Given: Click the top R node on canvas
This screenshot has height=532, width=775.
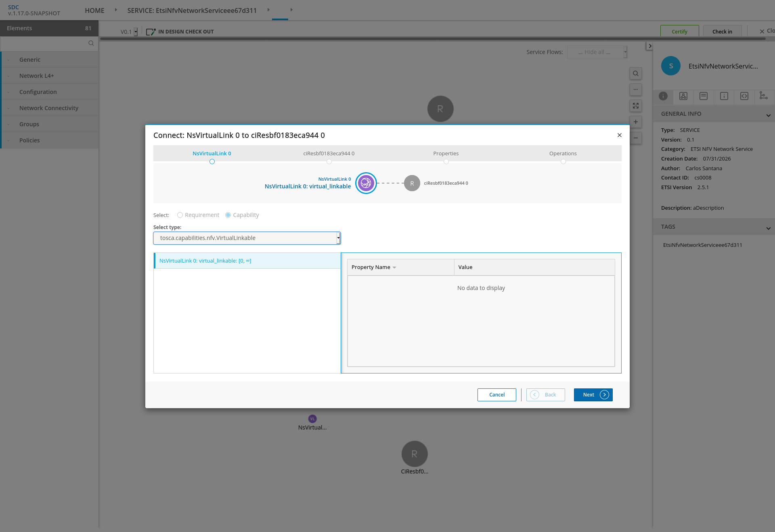Looking at the screenshot, I should [440, 109].
